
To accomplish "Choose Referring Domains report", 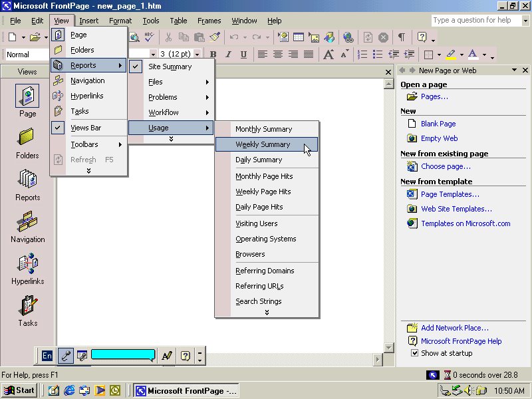I will (x=267, y=271).
